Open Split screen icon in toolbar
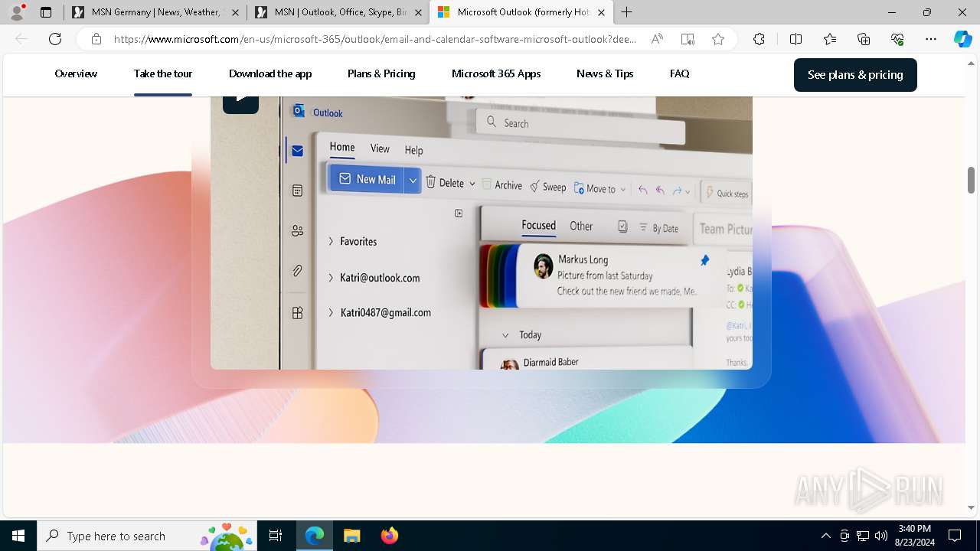Viewport: 980px width, 551px height. click(x=795, y=39)
